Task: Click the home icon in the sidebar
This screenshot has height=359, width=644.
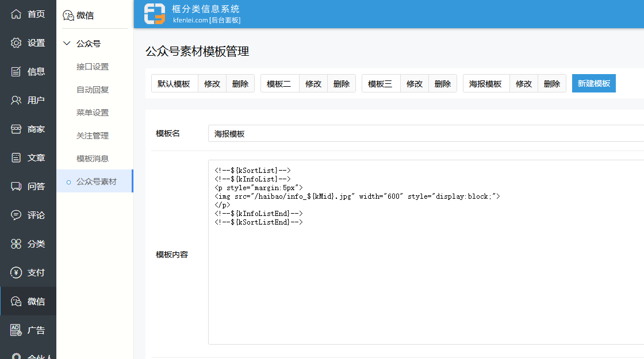Action: (x=16, y=14)
